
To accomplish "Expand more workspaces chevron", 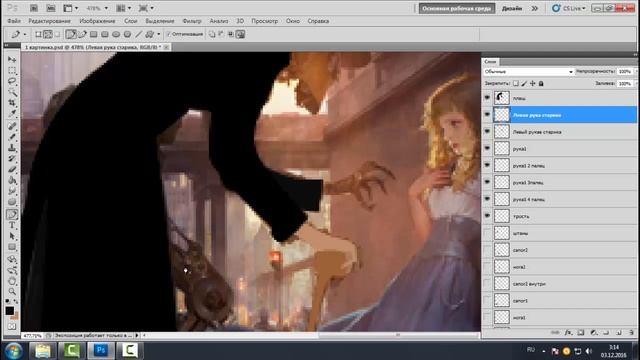I will [535, 8].
